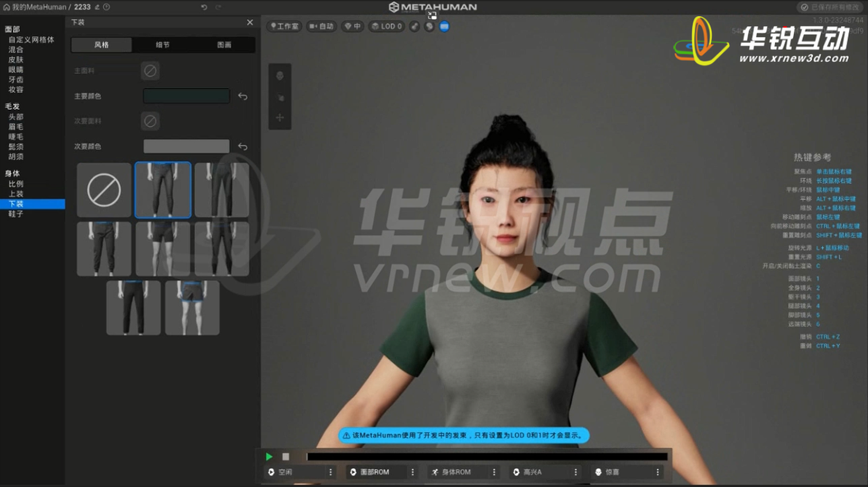The width and height of the screenshot is (868, 487).
Task: Select the no-bottoms (none) thumbnail
Action: 104,190
